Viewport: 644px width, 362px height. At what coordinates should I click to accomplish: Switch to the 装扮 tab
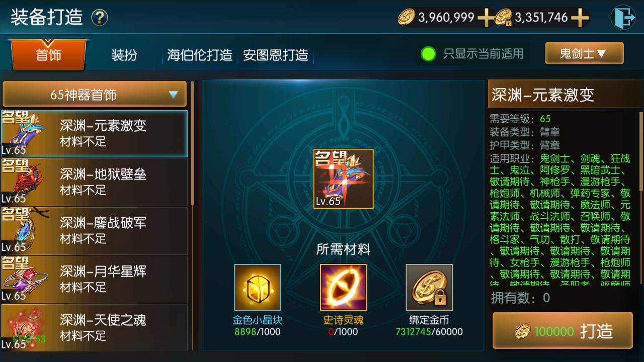click(x=124, y=55)
